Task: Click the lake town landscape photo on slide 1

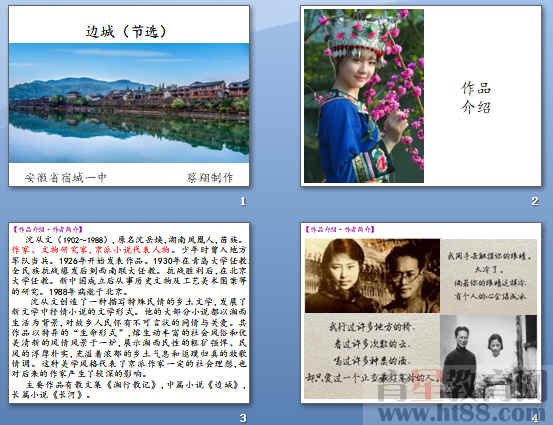Action: [129, 103]
